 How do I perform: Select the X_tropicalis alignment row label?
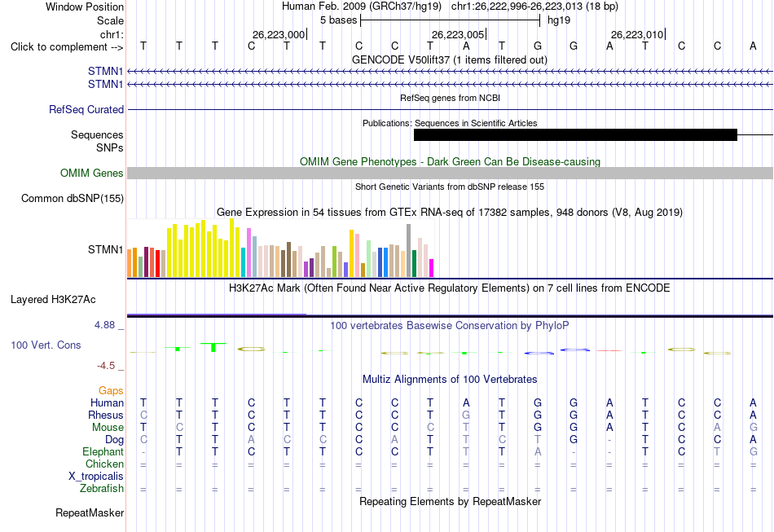[96, 477]
